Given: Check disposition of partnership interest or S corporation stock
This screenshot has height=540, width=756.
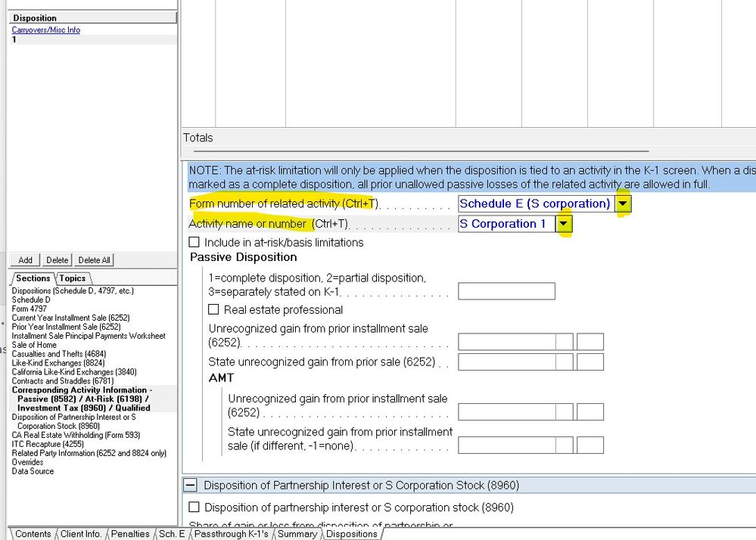Looking at the screenshot, I should pos(194,507).
